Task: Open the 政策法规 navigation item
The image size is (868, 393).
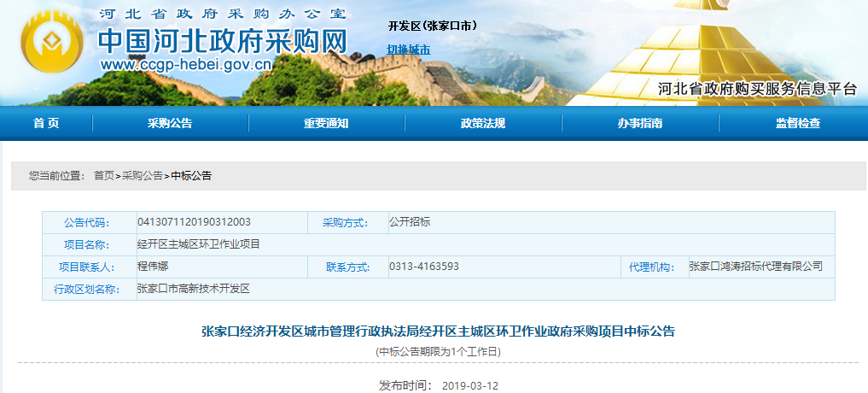Action: (x=483, y=123)
